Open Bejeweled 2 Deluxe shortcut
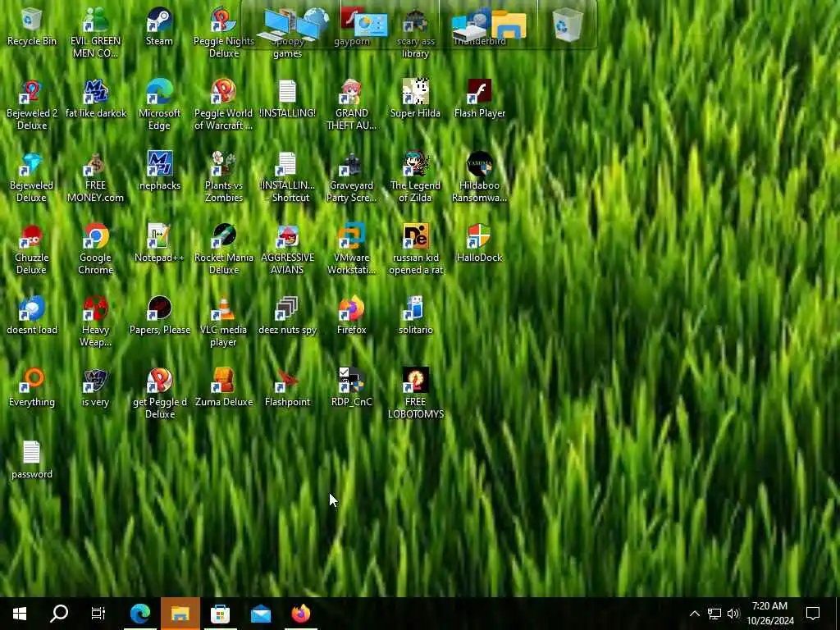 click(32, 104)
